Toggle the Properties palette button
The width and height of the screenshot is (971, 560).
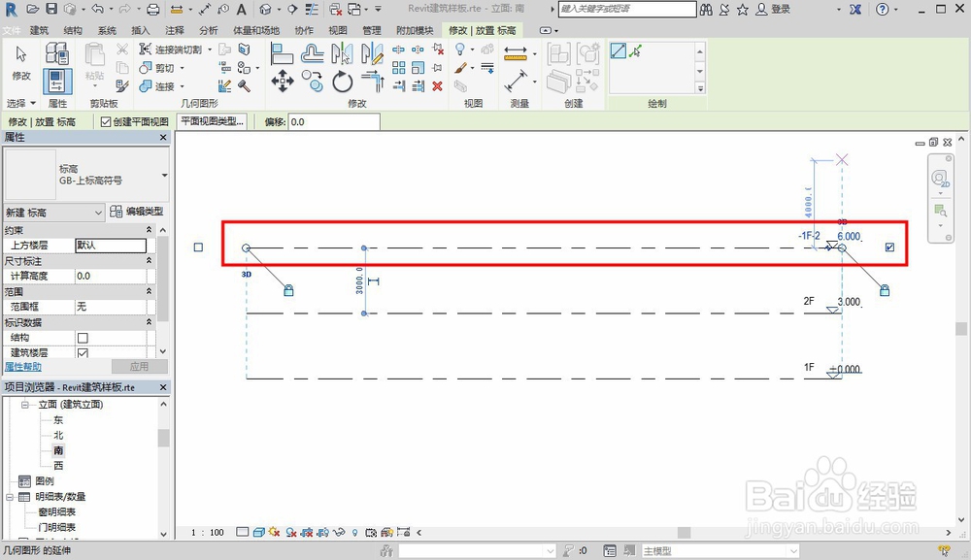click(x=57, y=82)
